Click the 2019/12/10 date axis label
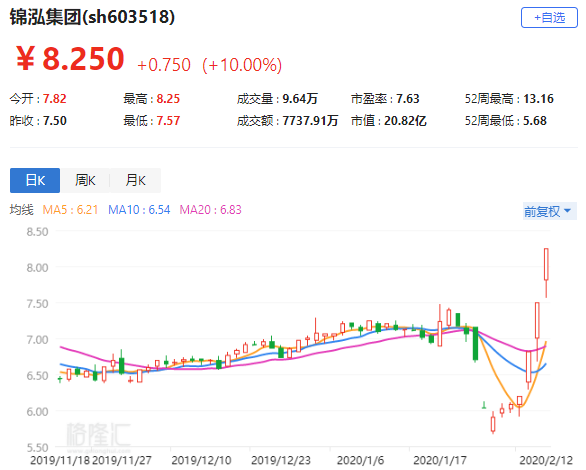586x470 pixels. tap(201, 460)
